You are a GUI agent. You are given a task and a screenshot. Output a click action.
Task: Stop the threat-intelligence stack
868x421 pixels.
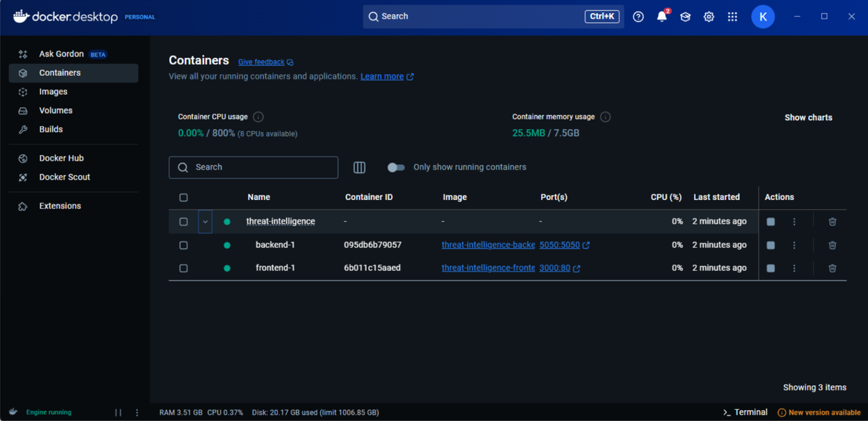[770, 222]
